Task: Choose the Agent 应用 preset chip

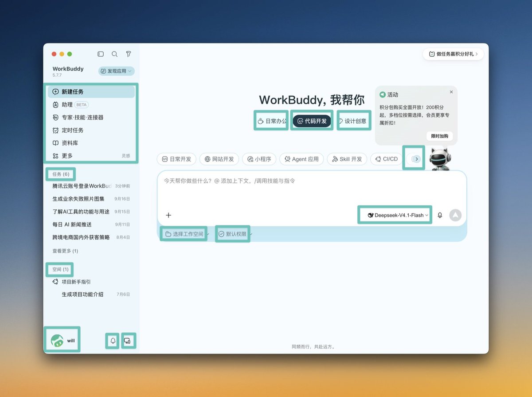Action: [x=301, y=159]
